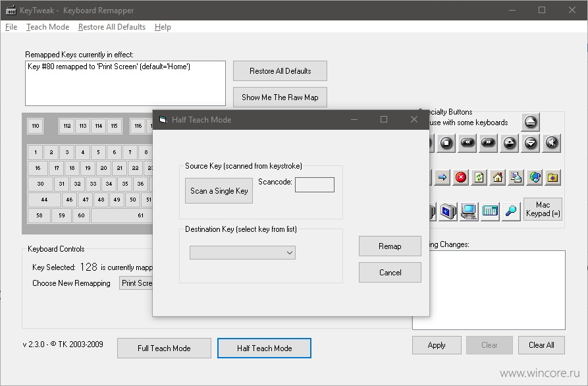Click the browser Refresh specialty button
Image resolution: width=588 pixels, height=386 pixels.
pos(479,177)
